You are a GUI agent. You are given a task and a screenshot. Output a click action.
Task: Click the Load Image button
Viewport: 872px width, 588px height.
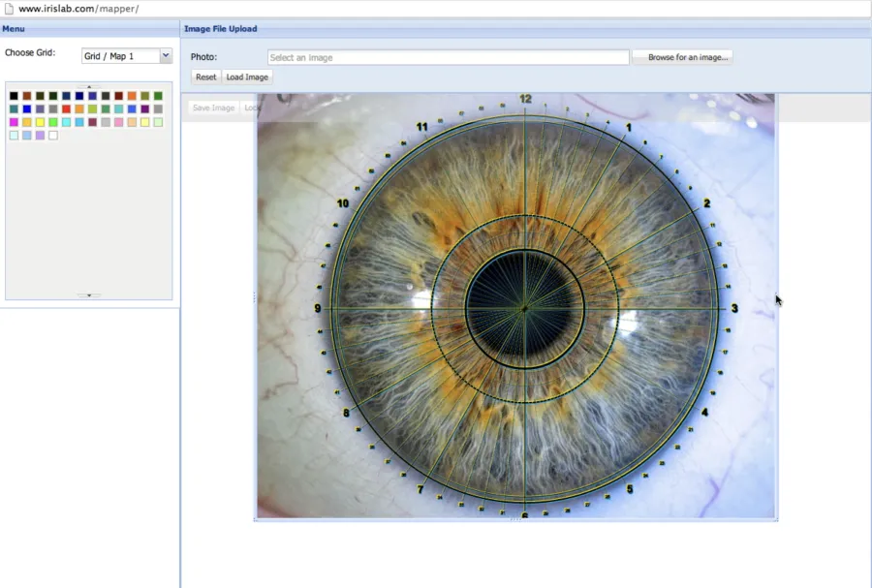247,77
